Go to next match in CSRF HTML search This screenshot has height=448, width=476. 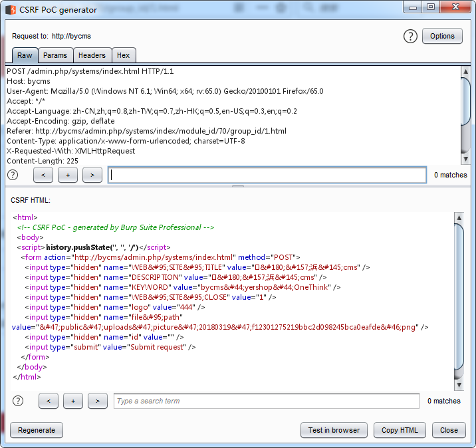pyautogui.click(x=98, y=401)
